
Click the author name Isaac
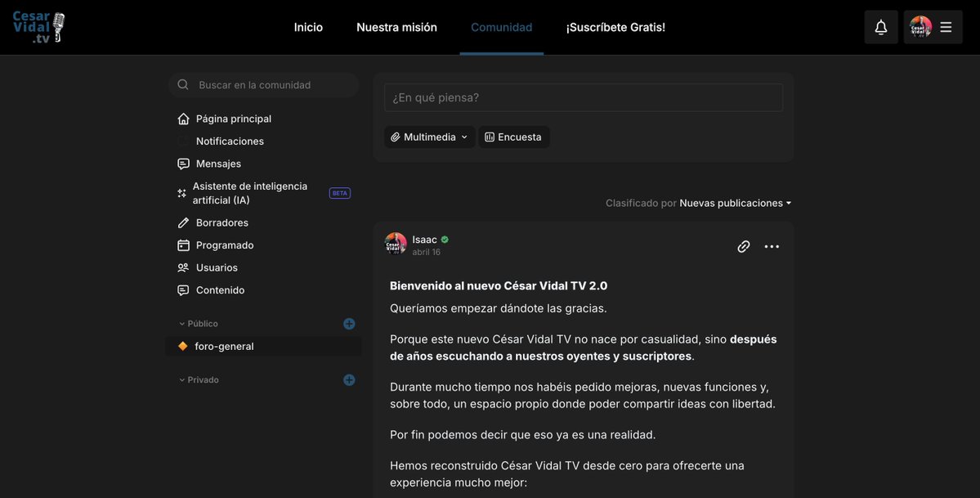pyautogui.click(x=424, y=240)
